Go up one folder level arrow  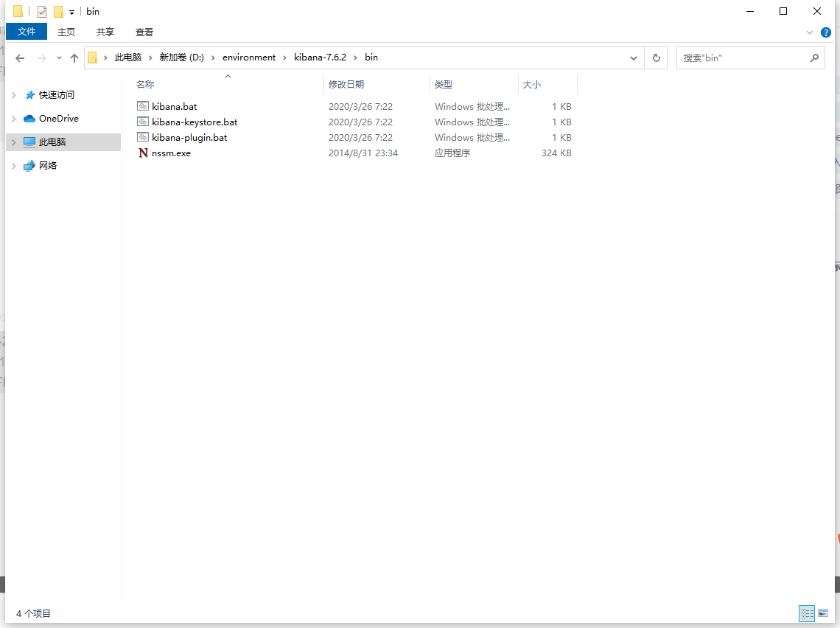[74, 58]
